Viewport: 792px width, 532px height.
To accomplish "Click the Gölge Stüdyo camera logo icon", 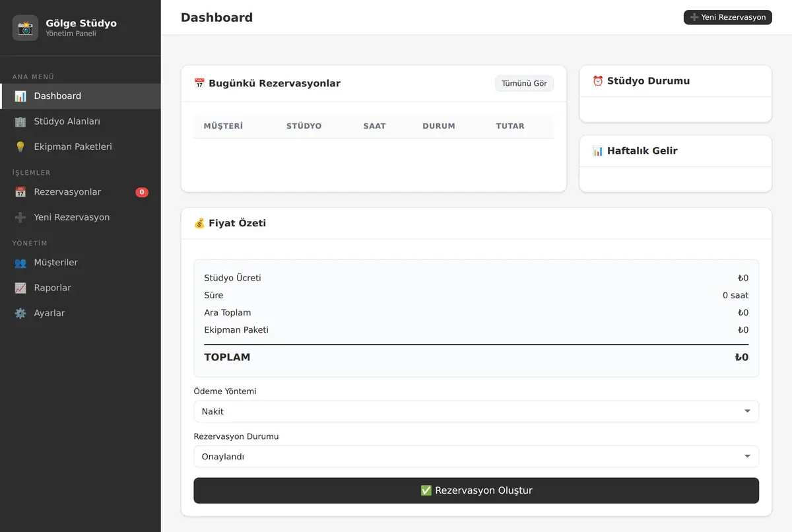I will (25, 28).
